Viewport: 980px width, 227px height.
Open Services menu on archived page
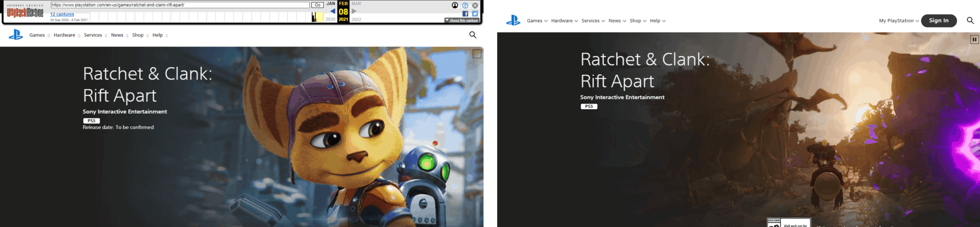(x=95, y=35)
